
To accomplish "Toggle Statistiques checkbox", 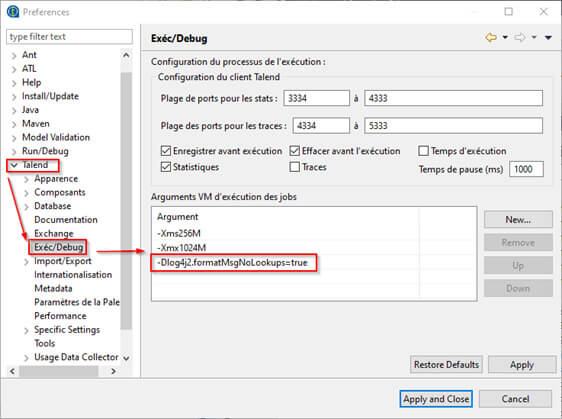I will coord(166,167).
